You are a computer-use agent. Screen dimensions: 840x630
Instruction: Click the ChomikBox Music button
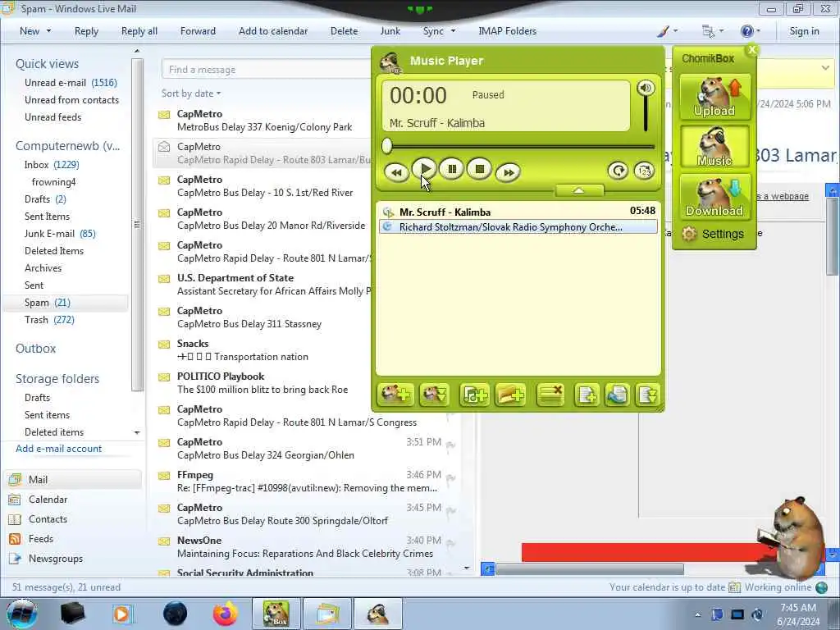point(714,147)
